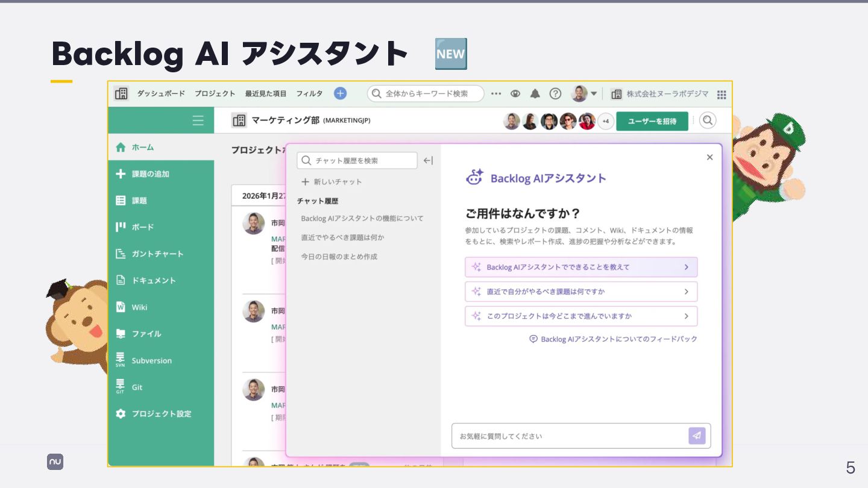868x488 pixels.
Task: Open the apps grid icon
Action: [722, 94]
